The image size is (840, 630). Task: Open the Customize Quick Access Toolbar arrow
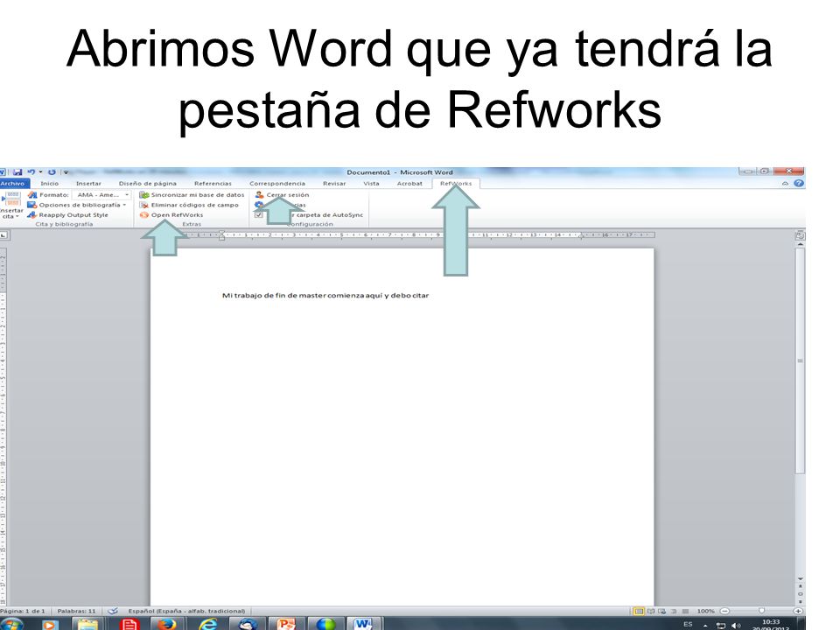coord(66,172)
